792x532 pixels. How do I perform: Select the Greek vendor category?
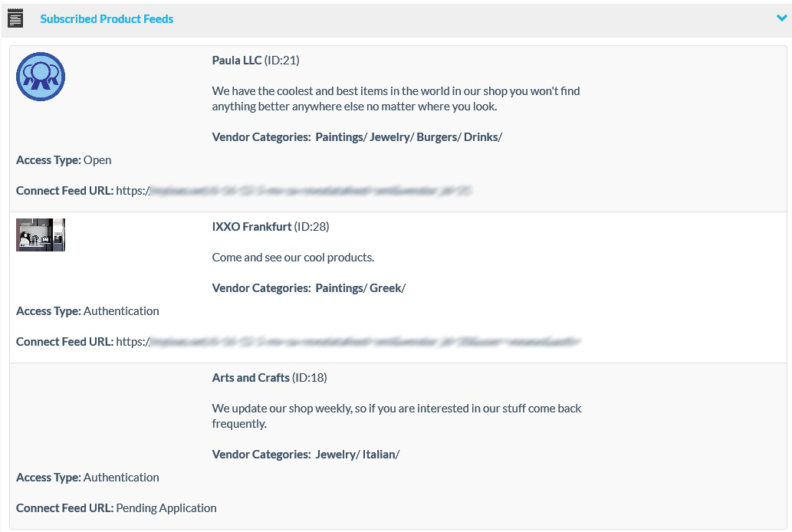[386, 287]
